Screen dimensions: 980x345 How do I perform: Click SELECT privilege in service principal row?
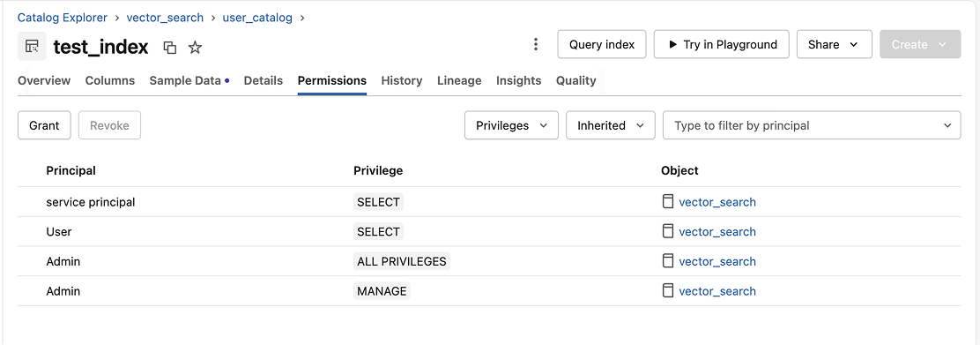click(378, 202)
